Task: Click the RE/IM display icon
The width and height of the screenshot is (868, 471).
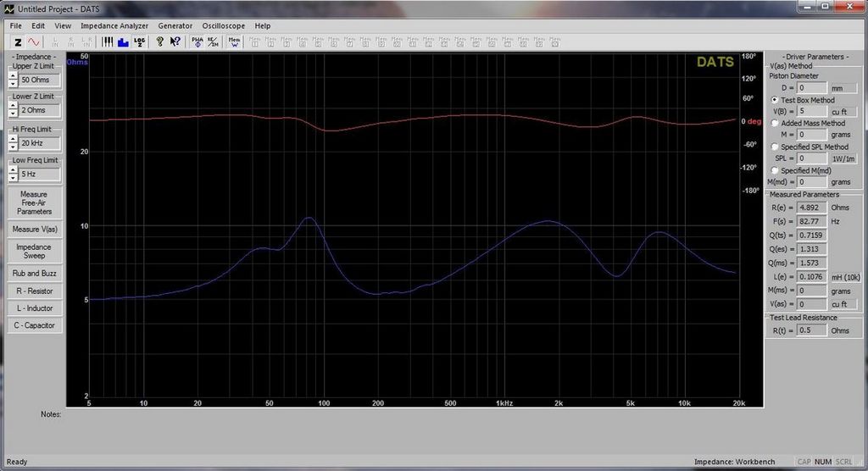Action: point(213,42)
